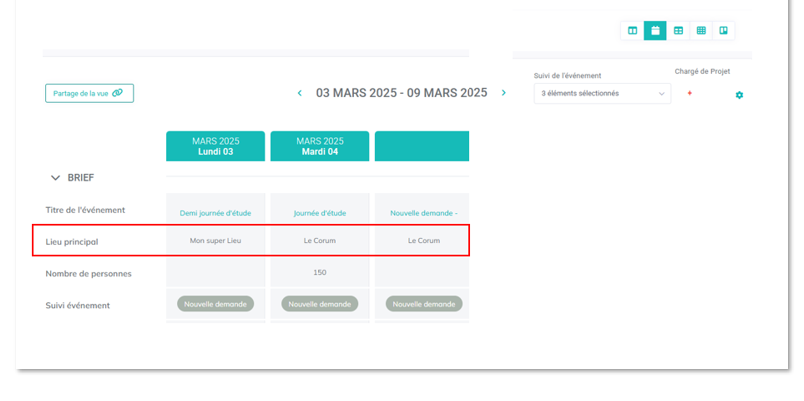The image size is (804, 401).
Task: Select the calendar view icon
Action: click(655, 31)
